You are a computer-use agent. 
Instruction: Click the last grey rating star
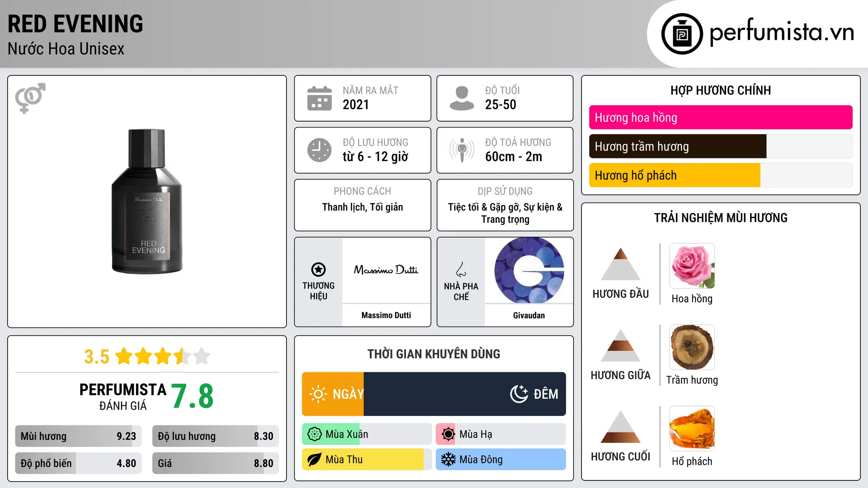(202, 356)
